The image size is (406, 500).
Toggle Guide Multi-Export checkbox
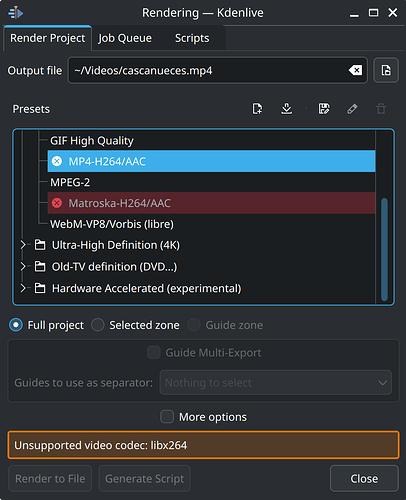(154, 352)
